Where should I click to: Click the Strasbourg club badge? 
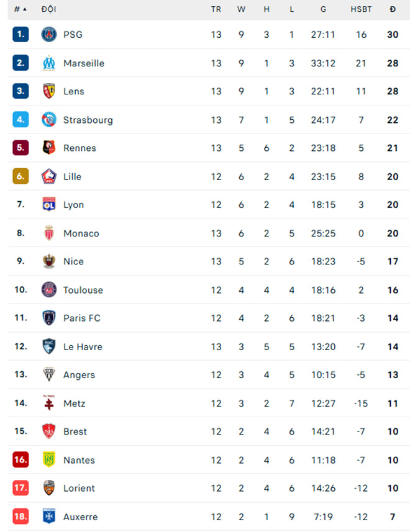[x=48, y=120]
